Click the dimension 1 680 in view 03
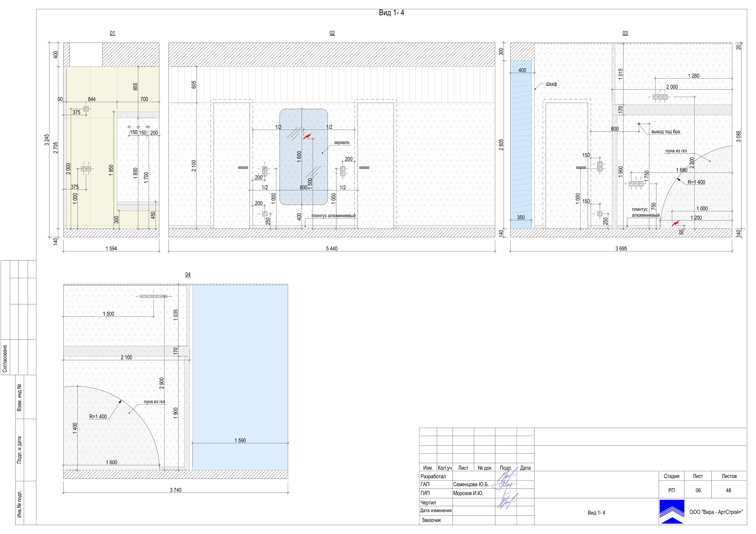756x534 pixels. pos(682,170)
